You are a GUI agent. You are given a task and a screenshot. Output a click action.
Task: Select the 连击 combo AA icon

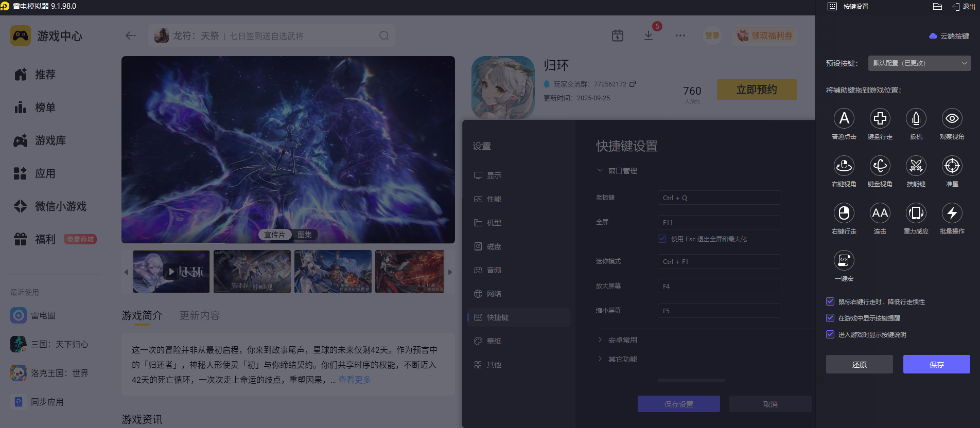[x=880, y=213]
